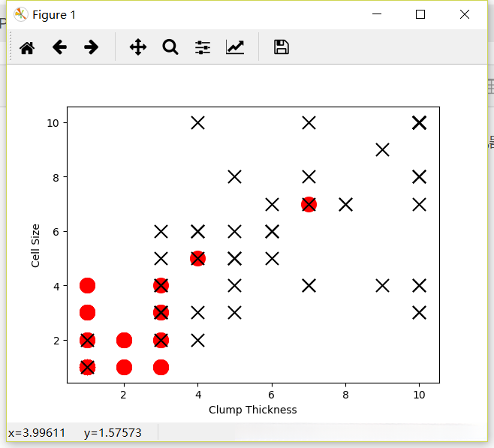The height and width of the screenshot is (448, 494).
Task: Reset the plot to original view (Home)
Action: 27,48
